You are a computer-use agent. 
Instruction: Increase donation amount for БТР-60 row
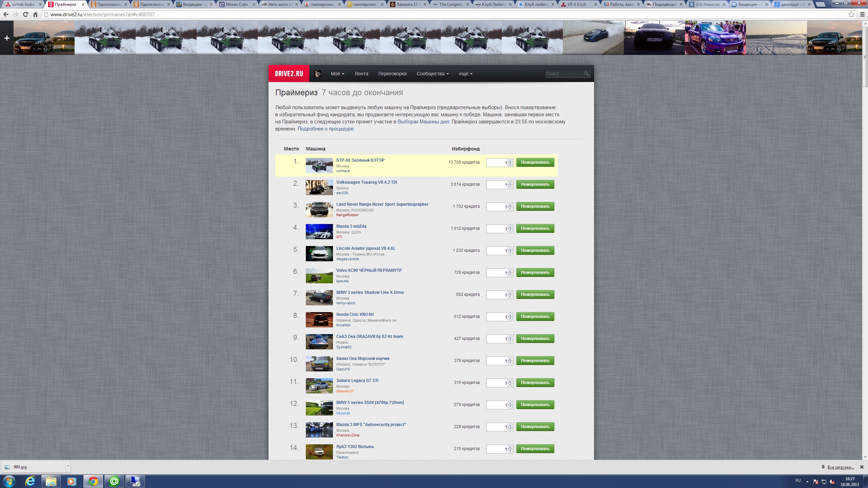(510, 161)
